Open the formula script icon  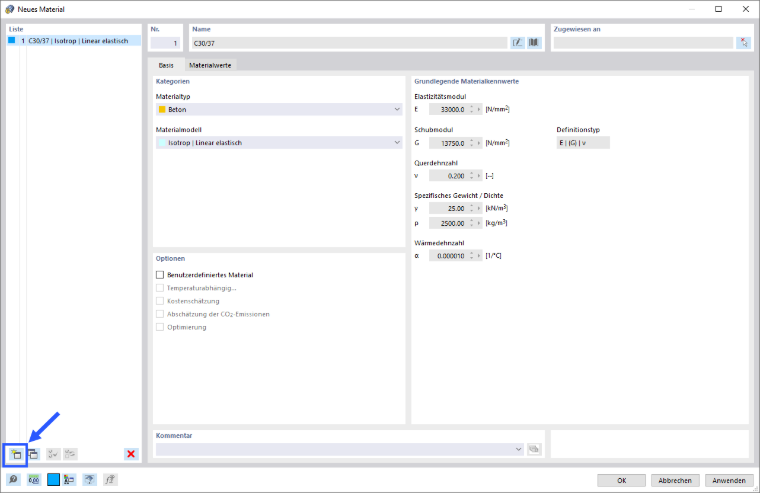pos(111,480)
